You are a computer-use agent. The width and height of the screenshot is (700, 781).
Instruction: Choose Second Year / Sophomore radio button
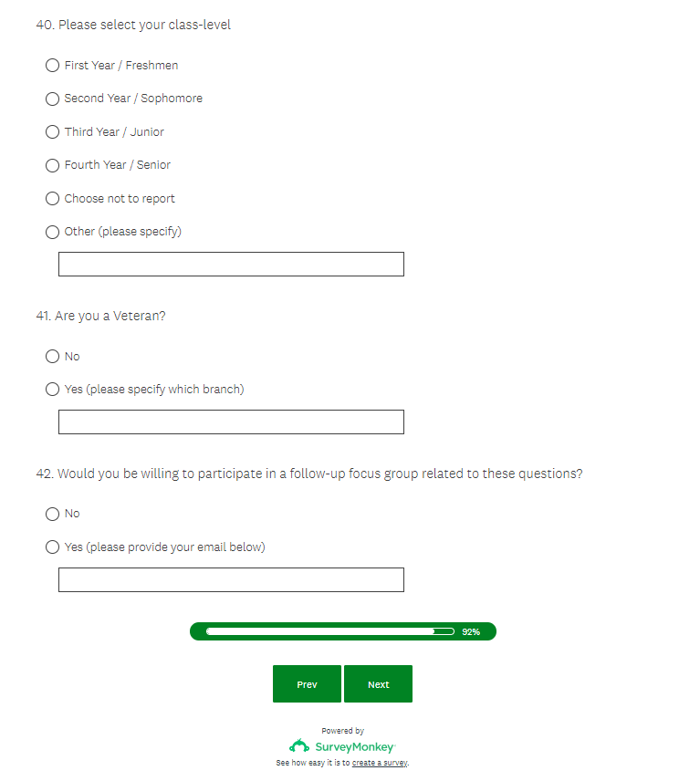pos(53,99)
